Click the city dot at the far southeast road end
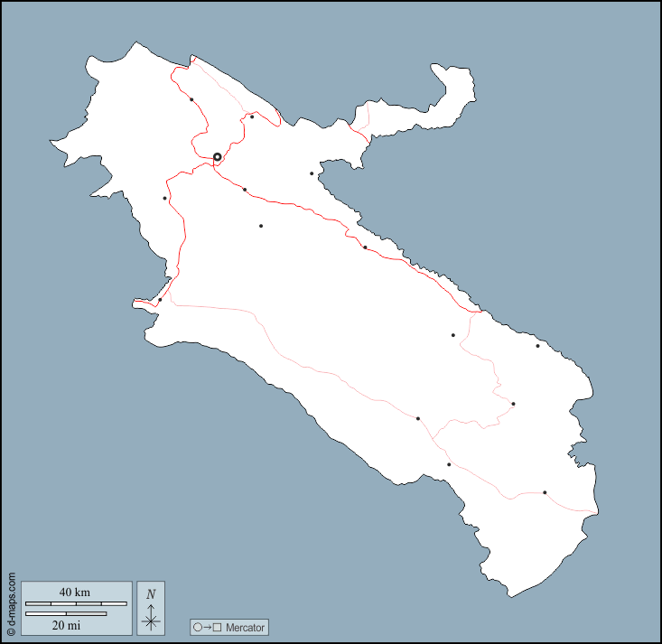 pos(545,492)
